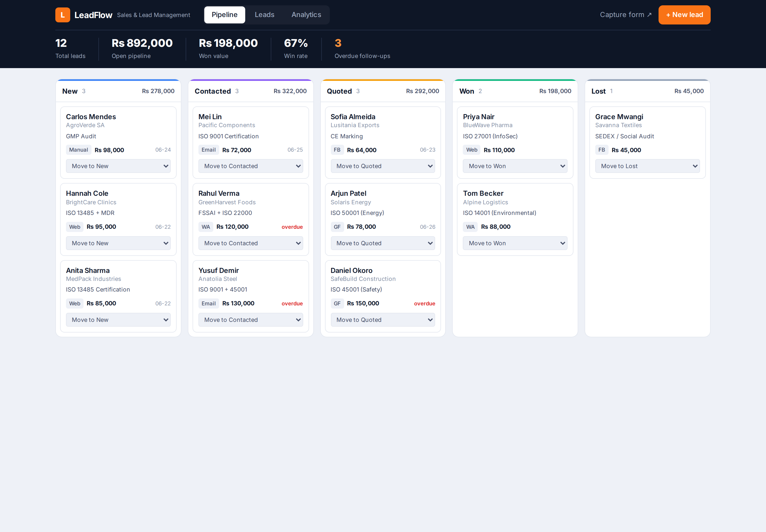Click the FB source badge on Sofia Almeida

[337, 150]
